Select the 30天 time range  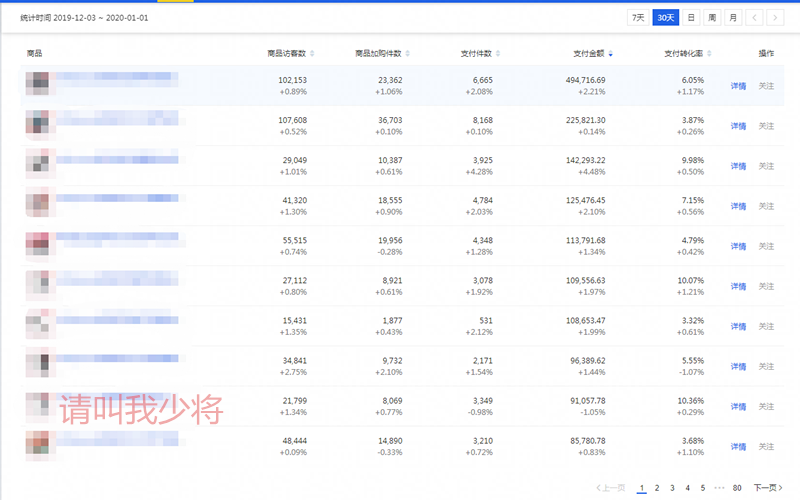point(665,17)
